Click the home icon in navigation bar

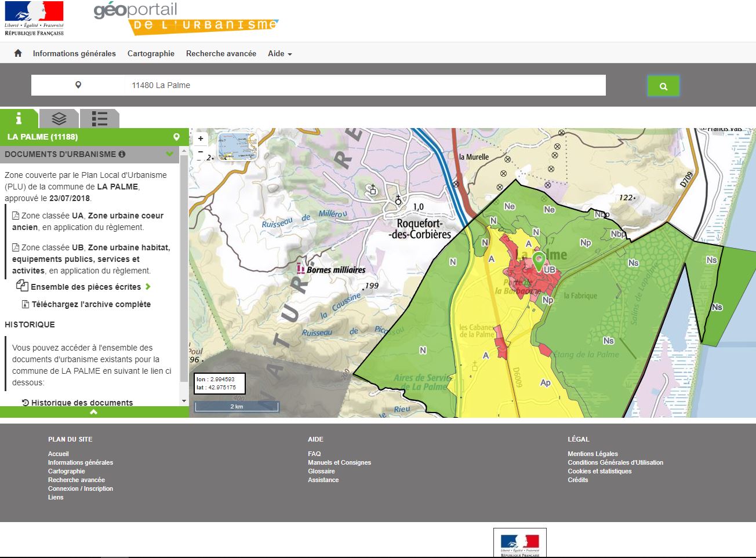point(18,53)
